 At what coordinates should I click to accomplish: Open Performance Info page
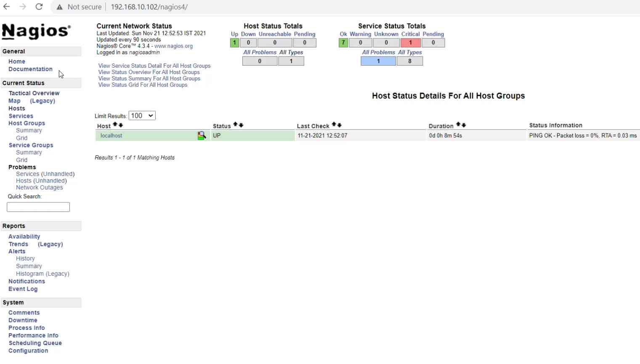(33, 335)
